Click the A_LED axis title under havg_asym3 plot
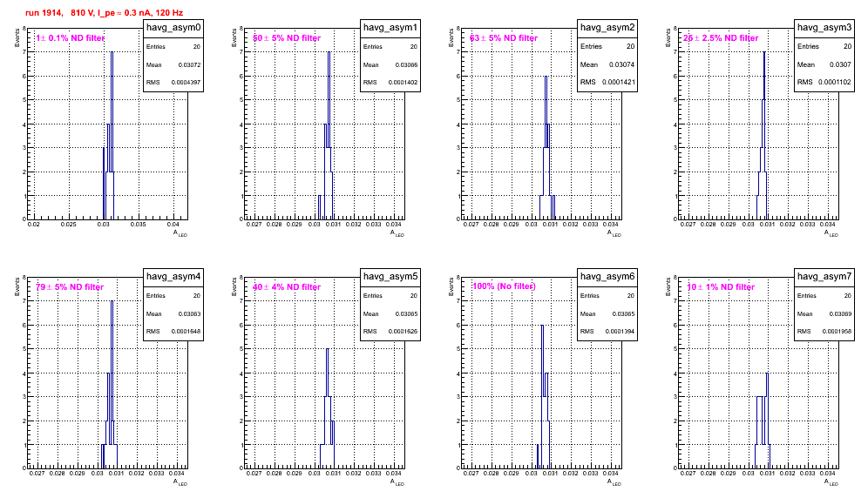The height and width of the screenshot is (498, 868). click(x=831, y=233)
